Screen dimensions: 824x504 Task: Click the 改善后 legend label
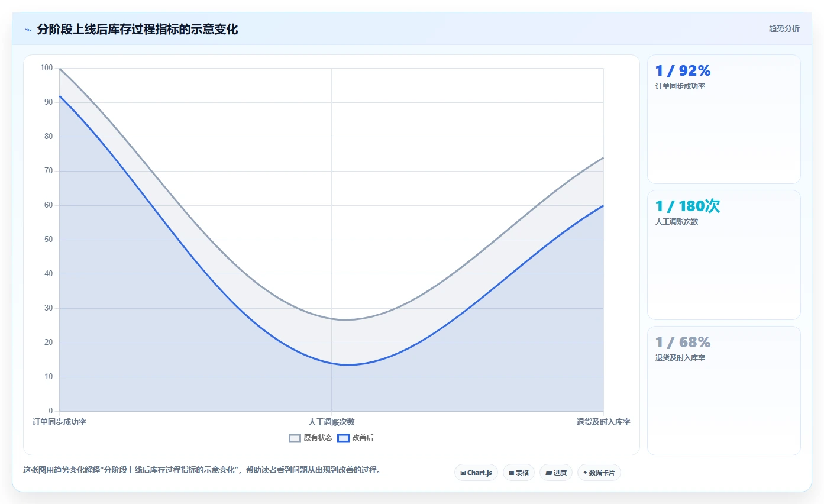click(363, 438)
